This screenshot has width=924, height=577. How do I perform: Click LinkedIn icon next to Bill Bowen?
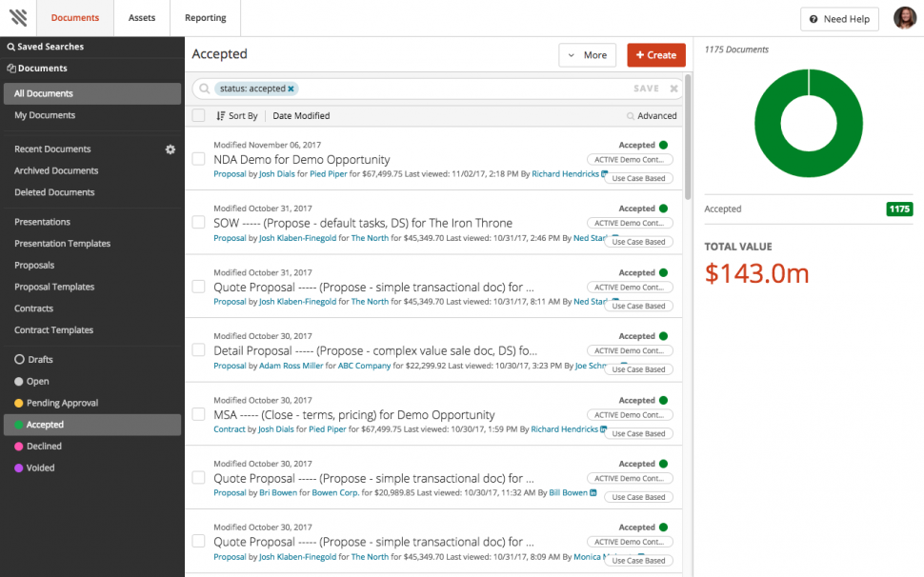(593, 493)
